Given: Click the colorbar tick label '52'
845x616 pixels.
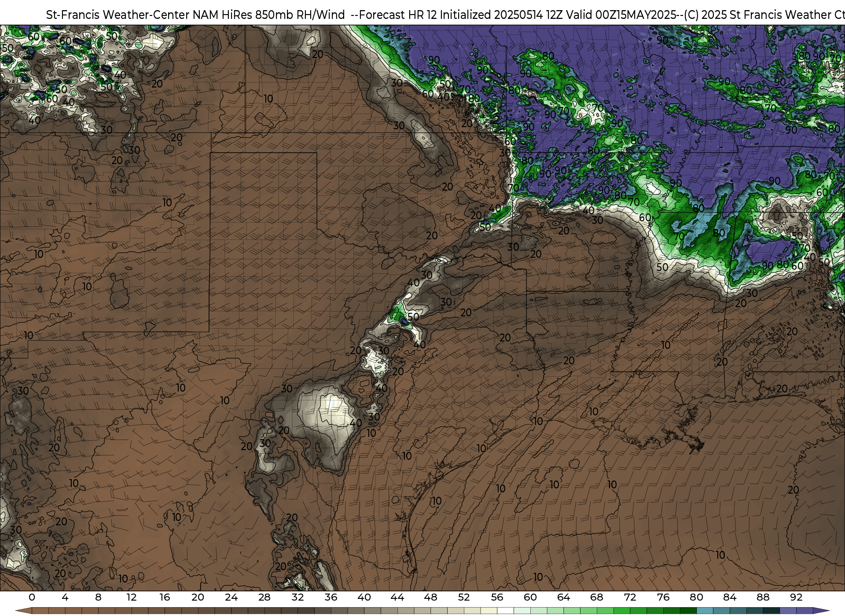Looking at the screenshot, I should pos(464,597).
